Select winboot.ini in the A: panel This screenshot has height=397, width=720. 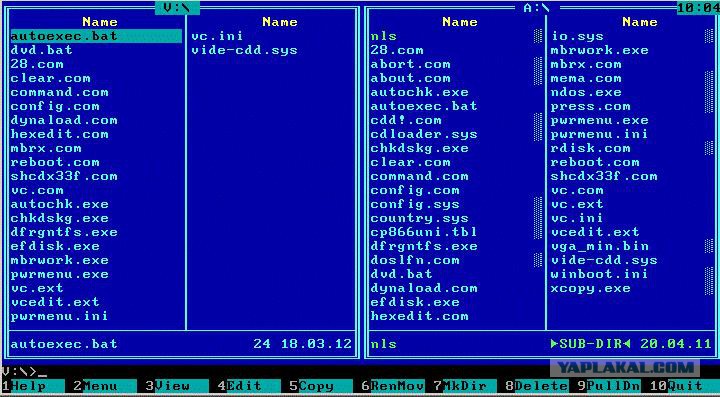(x=600, y=274)
